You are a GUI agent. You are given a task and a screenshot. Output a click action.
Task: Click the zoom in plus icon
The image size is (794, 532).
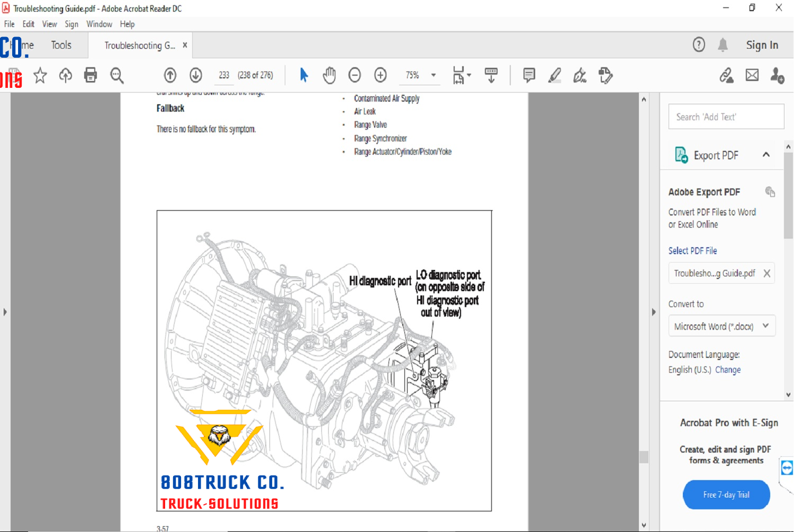[x=381, y=75]
